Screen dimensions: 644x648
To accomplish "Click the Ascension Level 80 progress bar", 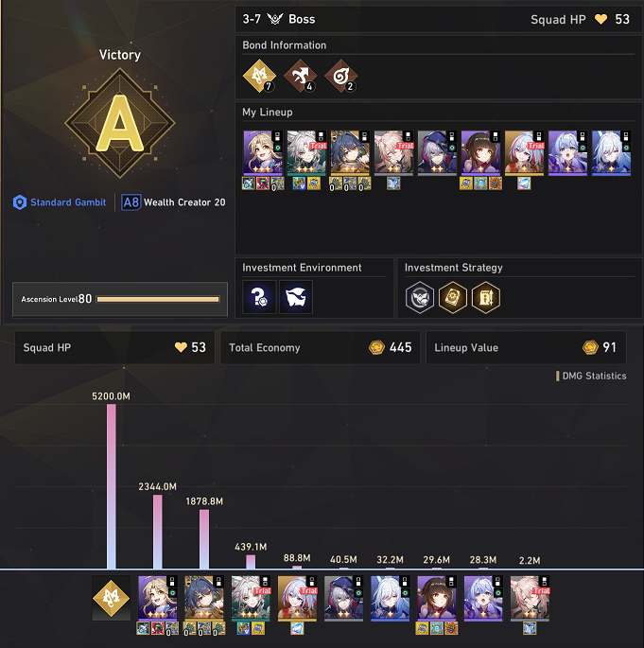I will tap(158, 299).
